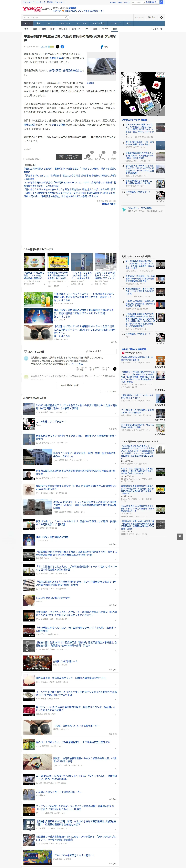This screenshot has width=186, height=868.
Task: Open the オリジナル tab
Action: click(81, 24)
